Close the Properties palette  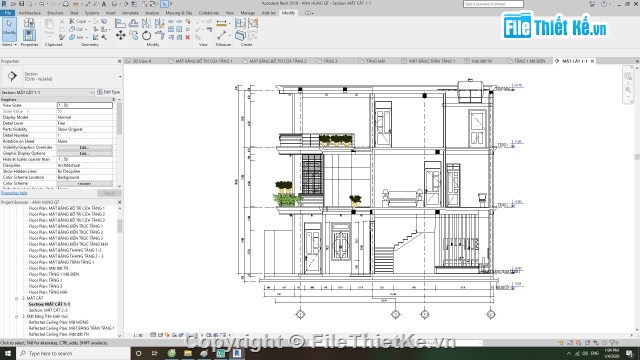pos(120,61)
